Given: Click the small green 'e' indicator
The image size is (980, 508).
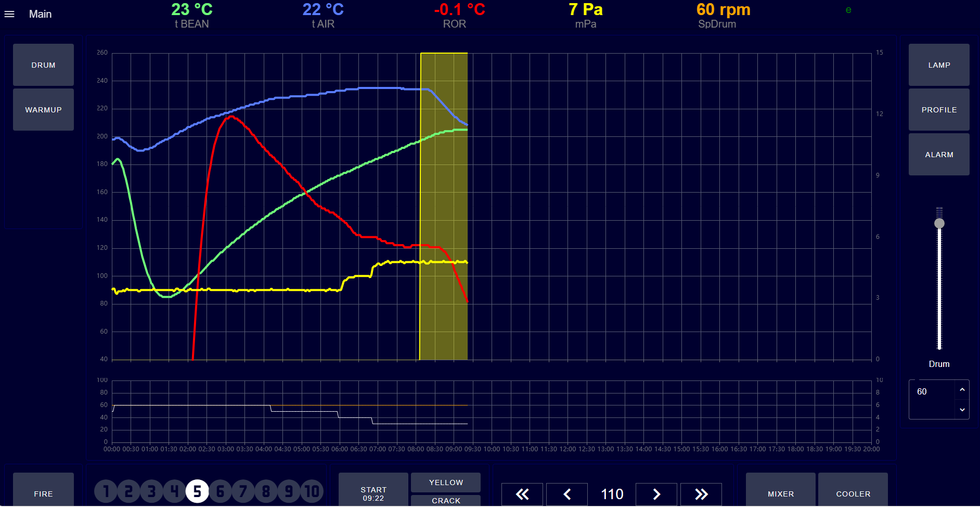Looking at the screenshot, I should click(848, 10).
